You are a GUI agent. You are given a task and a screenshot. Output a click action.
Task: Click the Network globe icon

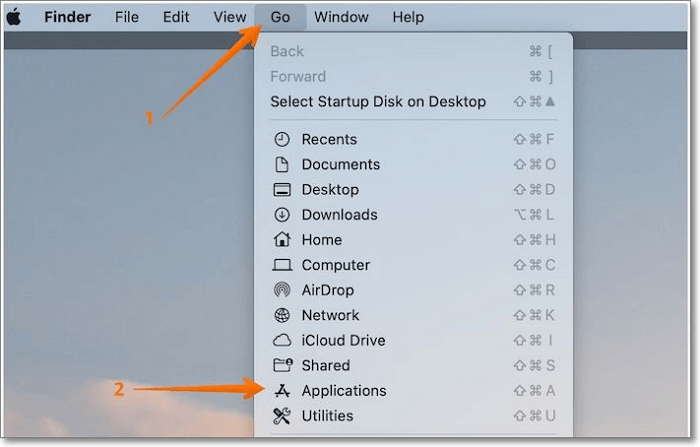[x=282, y=315]
